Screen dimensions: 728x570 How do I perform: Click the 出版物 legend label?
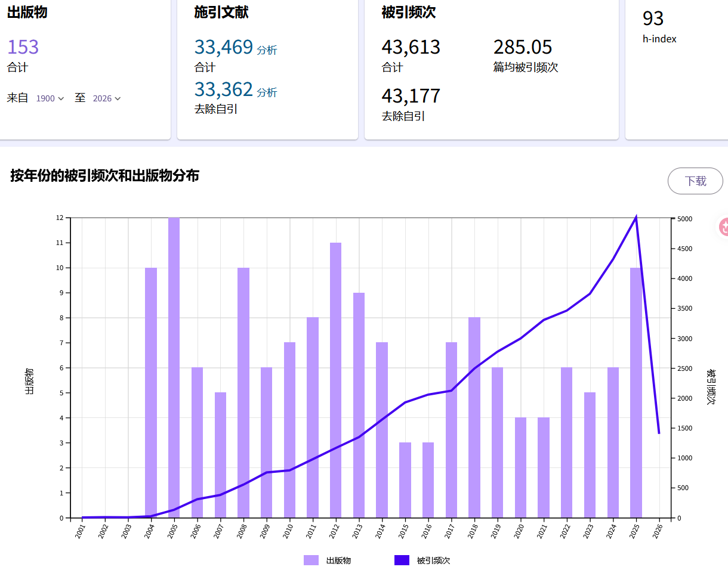pos(338,560)
